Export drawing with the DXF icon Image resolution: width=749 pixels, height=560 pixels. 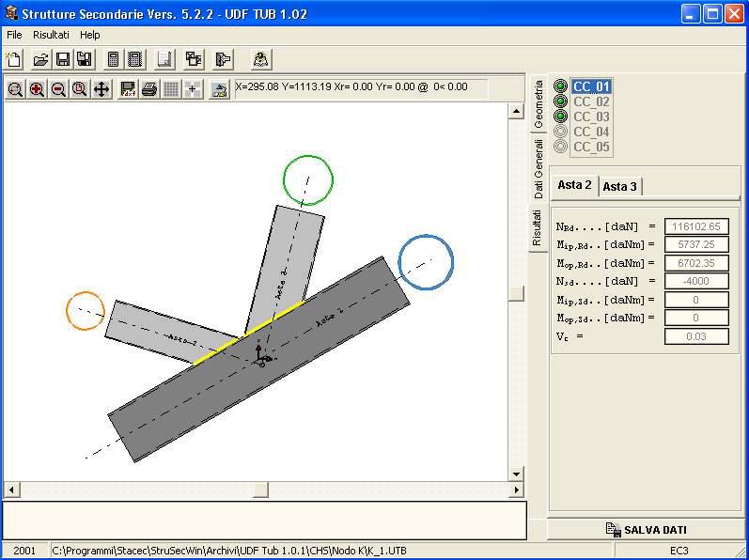[128, 89]
